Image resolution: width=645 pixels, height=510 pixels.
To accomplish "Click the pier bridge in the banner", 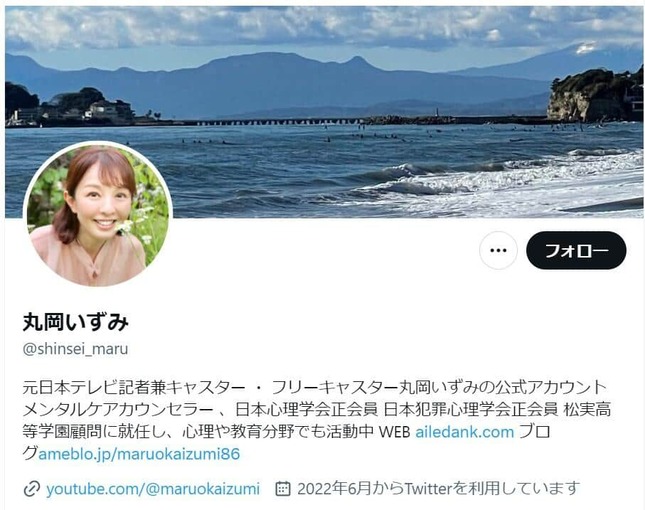I will coord(280,122).
